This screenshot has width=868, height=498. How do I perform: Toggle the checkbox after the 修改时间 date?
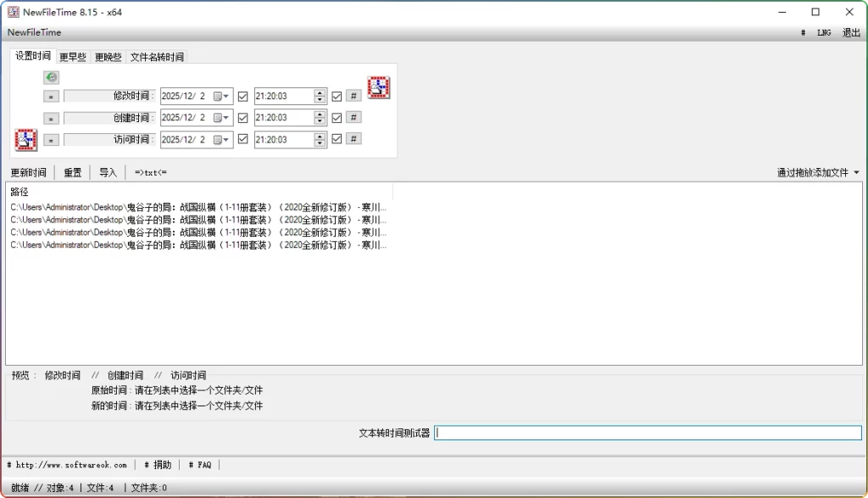pos(243,95)
